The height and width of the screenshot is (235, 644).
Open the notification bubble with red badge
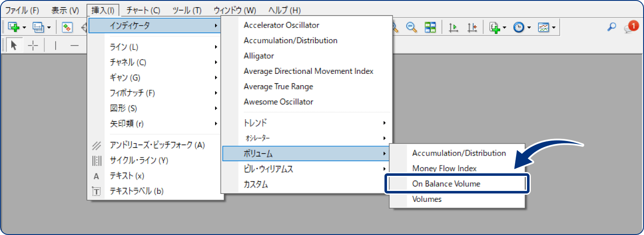(x=630, y=27)
